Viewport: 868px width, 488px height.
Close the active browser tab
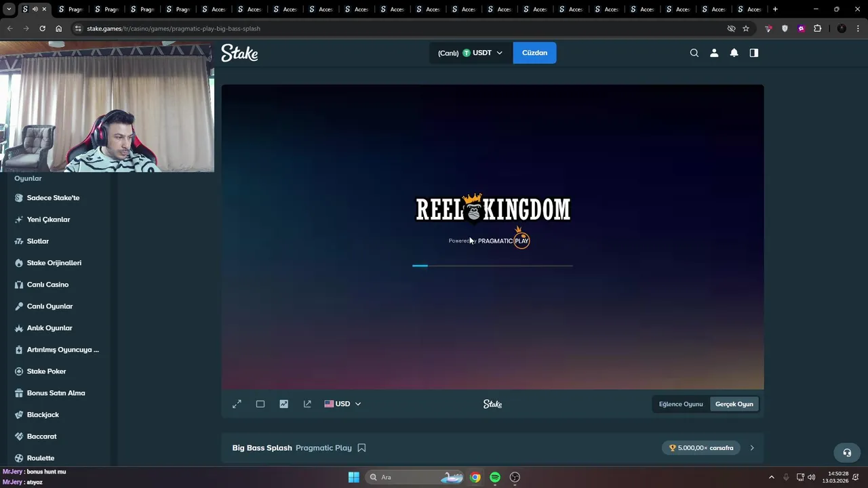(x=44, y=9)
